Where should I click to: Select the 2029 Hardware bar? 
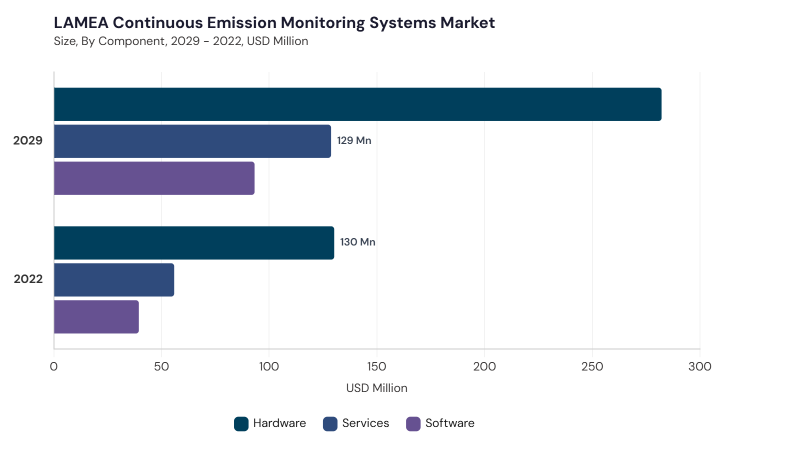358,105
